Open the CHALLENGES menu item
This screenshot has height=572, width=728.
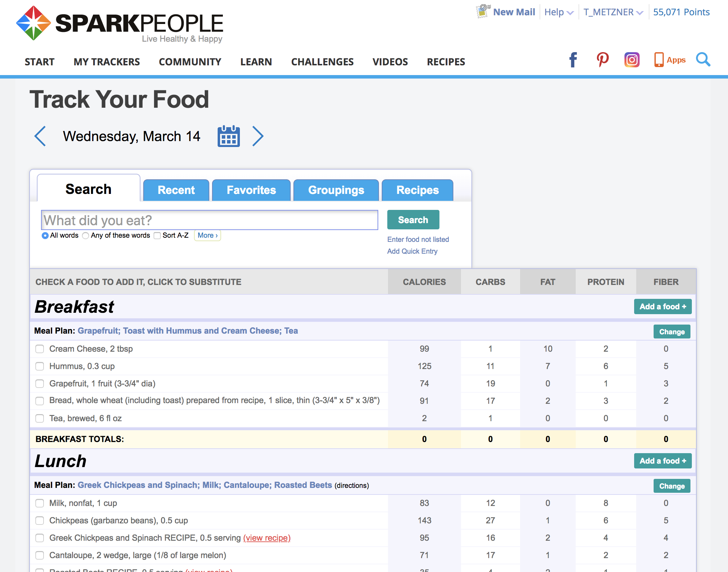point(322,62)
